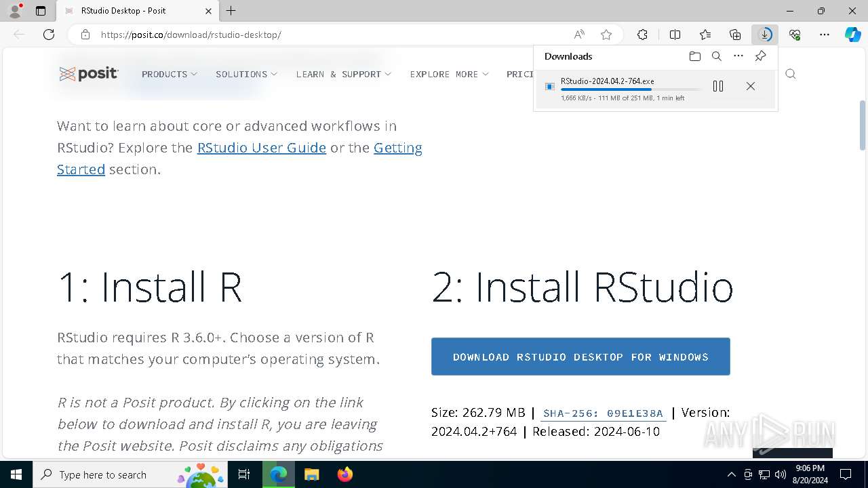Open the site search magnifier
Image resolution: width=868 pixels, height=488 pixels.
coord(791,75)
